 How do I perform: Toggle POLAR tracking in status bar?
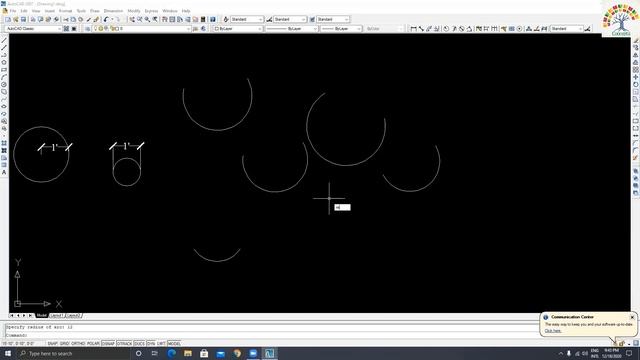click(x=93, y=344)
